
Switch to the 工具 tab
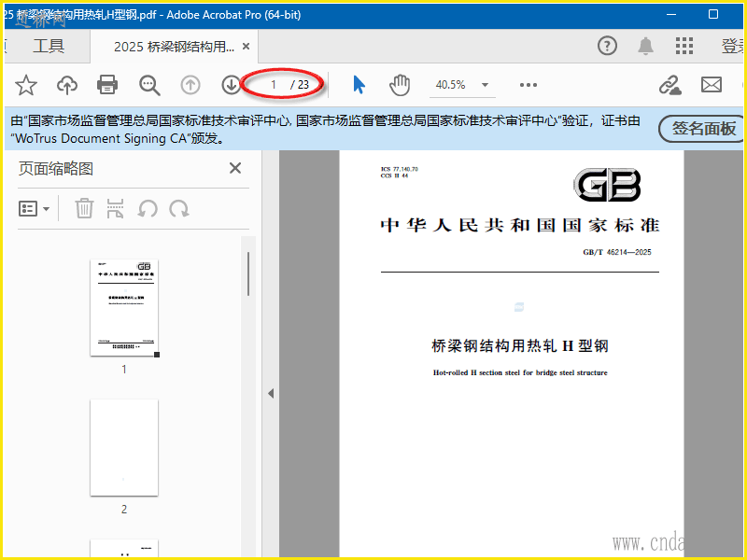(x=49, y=46)
